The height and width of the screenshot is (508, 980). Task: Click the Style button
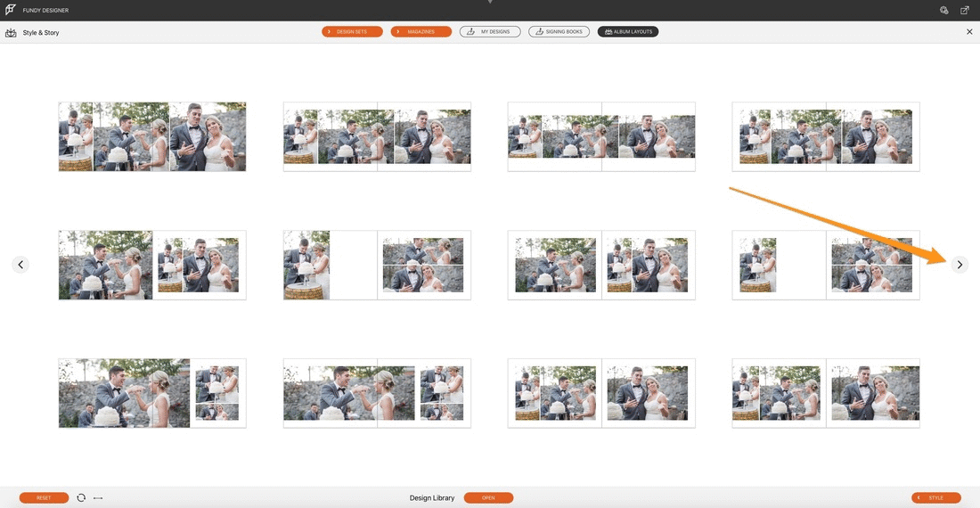[936, 498]
